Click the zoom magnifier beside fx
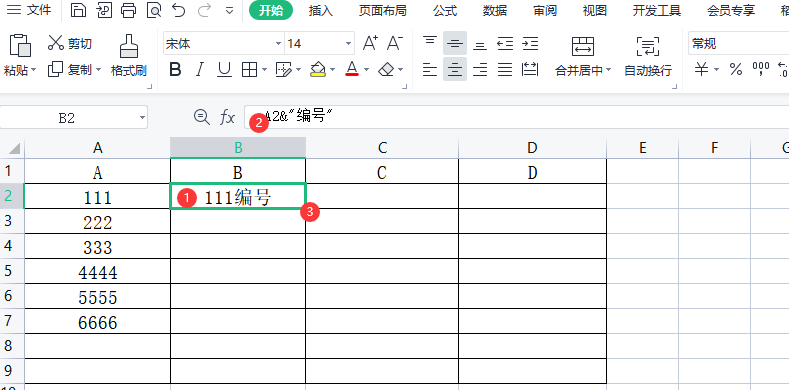 (x=201, y=117)
